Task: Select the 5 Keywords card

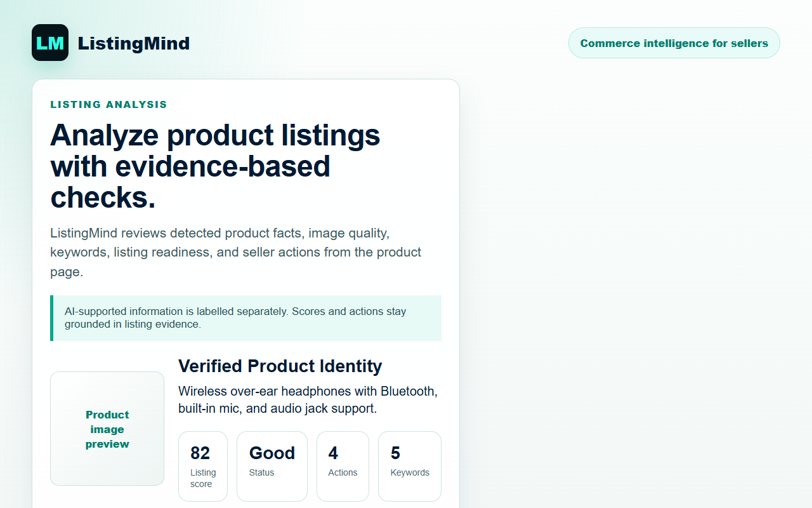Action: point(410,466)
